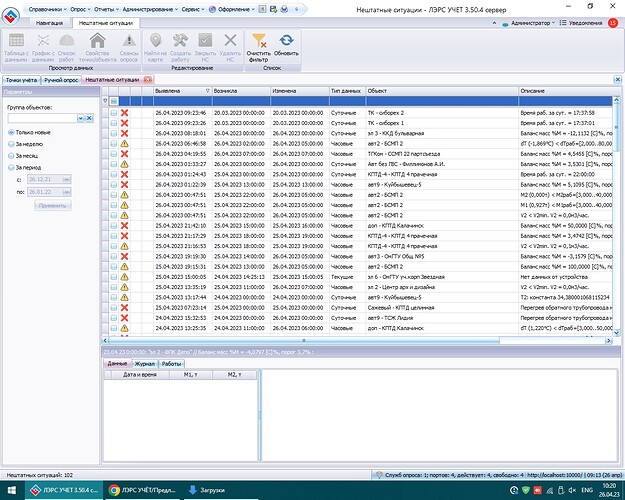Viewport: 625px width, 500px height.
Task: Open the Администрирование menu
Action: click(150, 9)
